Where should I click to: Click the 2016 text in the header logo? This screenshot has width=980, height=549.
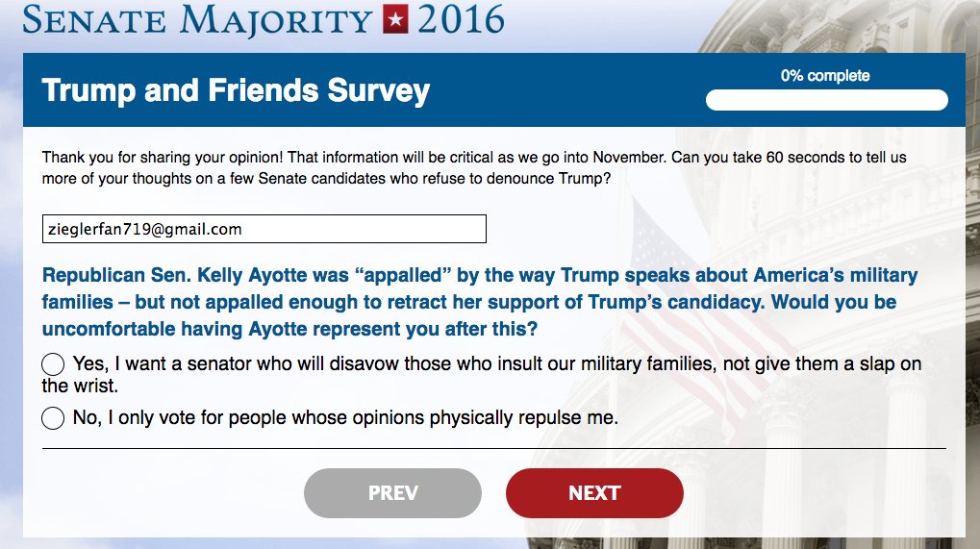(461, 19)
